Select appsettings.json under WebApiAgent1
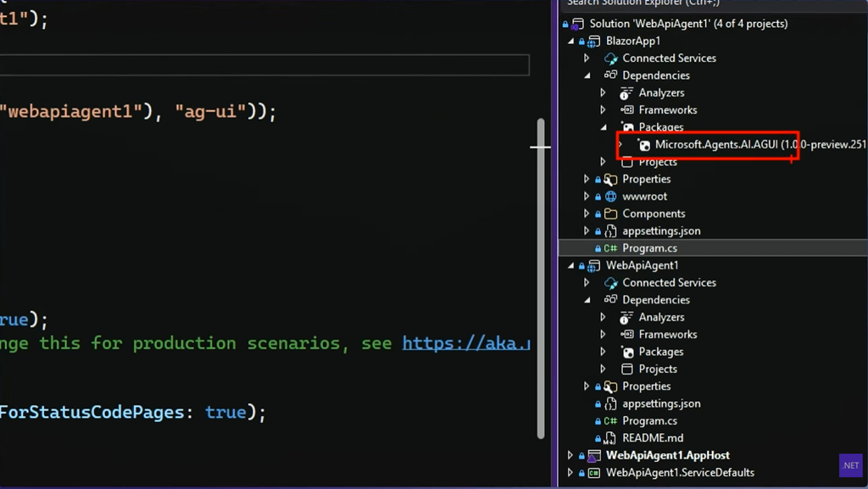The width and height of the screenshot is (868, 489). (661, 403)
